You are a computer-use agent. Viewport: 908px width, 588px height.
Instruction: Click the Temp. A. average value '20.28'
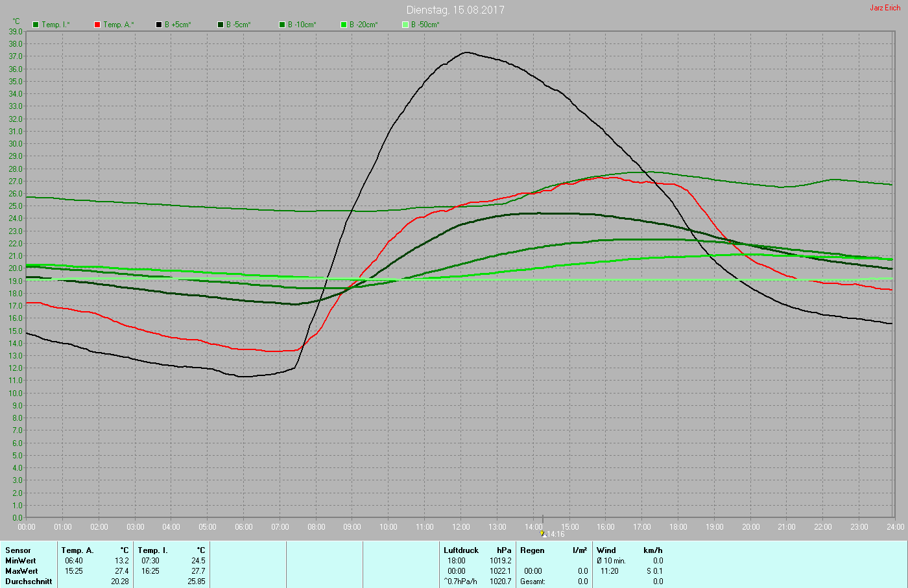coord(120,582)
